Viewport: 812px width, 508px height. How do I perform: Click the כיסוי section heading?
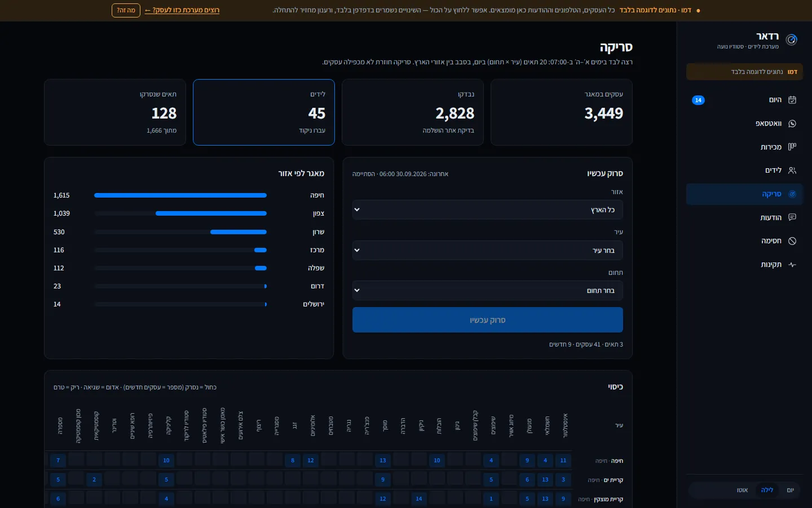click(615, 387)
